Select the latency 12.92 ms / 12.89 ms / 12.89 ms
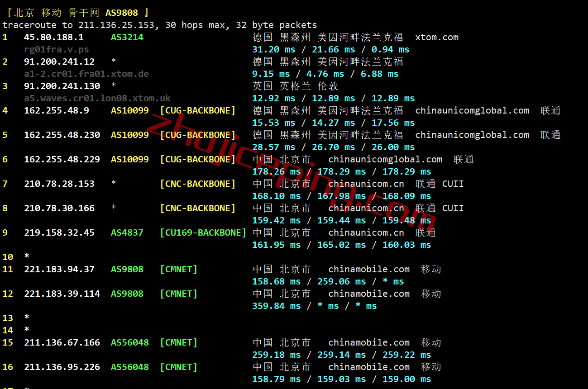This screenshot has width=588, height=389. [334, 98]
